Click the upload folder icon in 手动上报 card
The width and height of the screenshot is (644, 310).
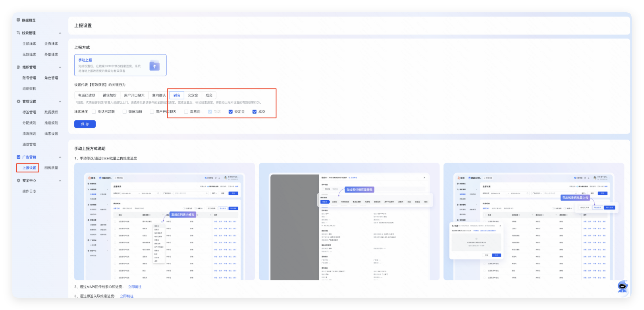[154, 66]
